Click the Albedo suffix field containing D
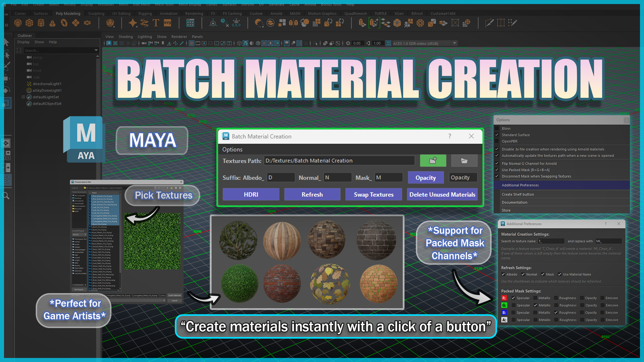Image resolution: width=644 pixels, height=362 pixels. pyautogui.click(x=280, y=177)
